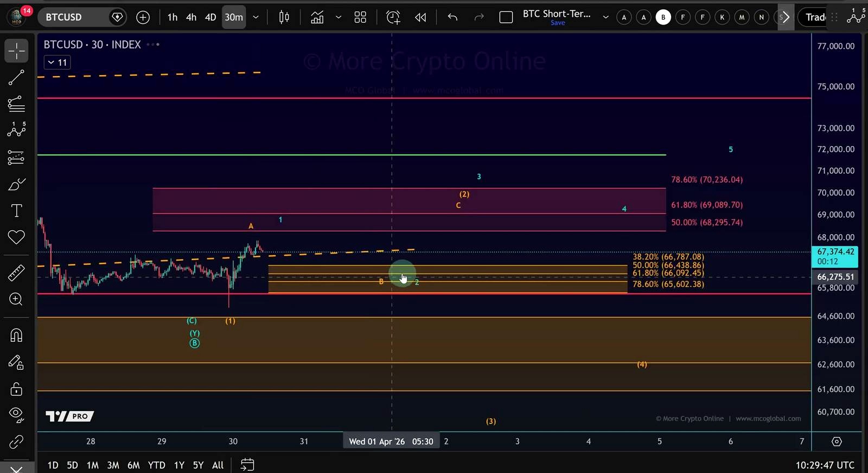Image resolution: width=868 pixels, height=473 pixels.
Task: Select the trend line drawing tool
Action: point(16,78)
